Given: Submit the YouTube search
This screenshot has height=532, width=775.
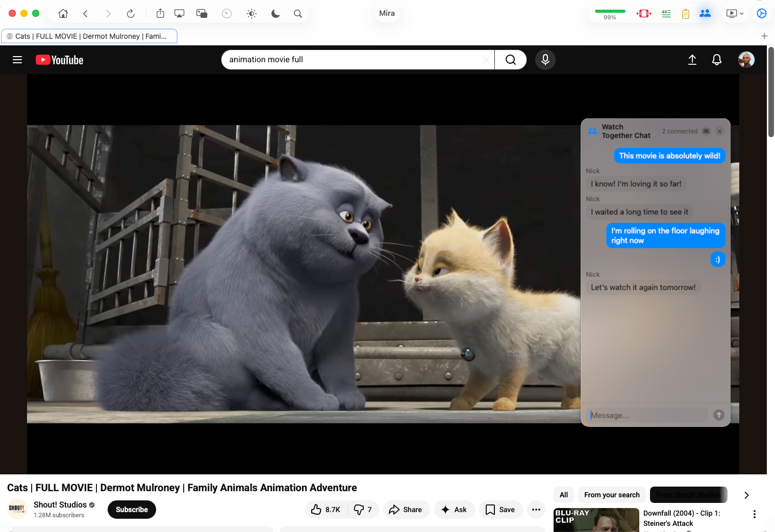Looking at the screenshot, I should click(x=511, y=60).
